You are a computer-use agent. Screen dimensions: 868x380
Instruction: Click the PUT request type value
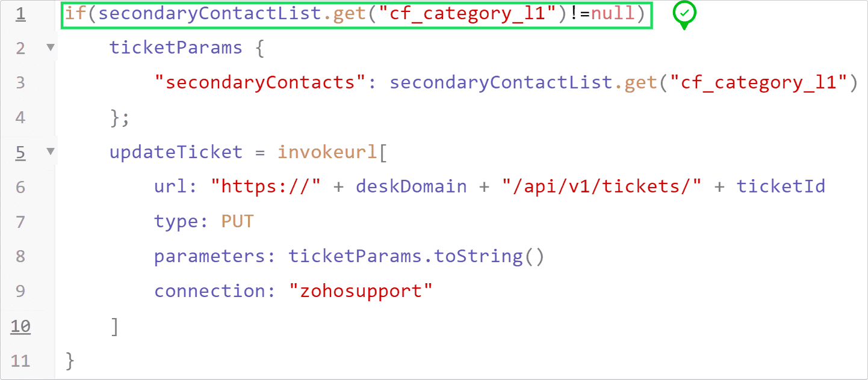[238, 222]
